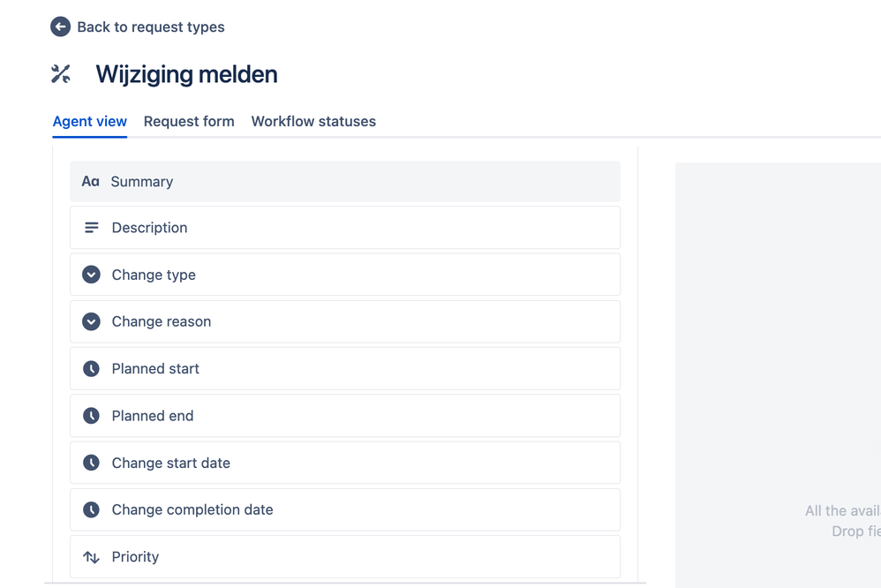
Task: Click the Description paragraph icon
Action: (x=91, y=227)
